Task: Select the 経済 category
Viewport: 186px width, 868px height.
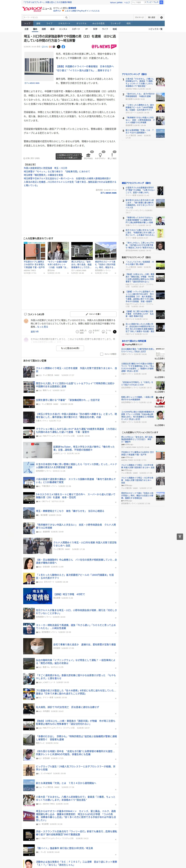Action: point(52,29)
